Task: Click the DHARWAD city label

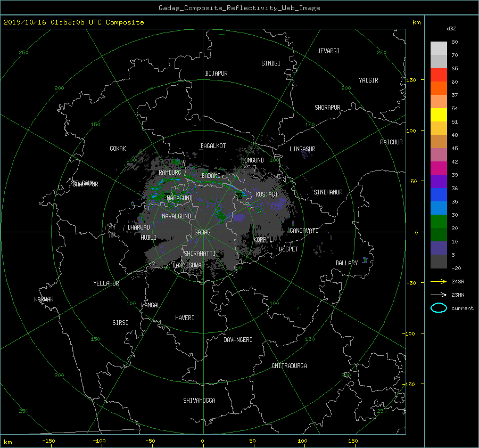Action: click(x=139, y=227)
